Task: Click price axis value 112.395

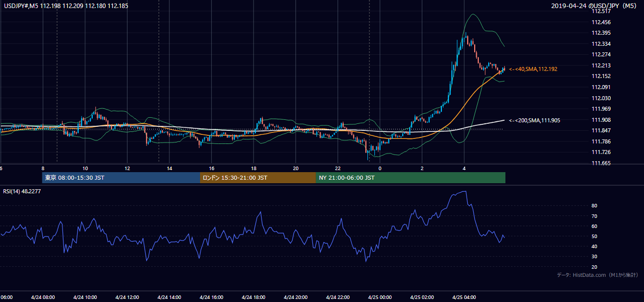Action: click(x=602, y=33)
